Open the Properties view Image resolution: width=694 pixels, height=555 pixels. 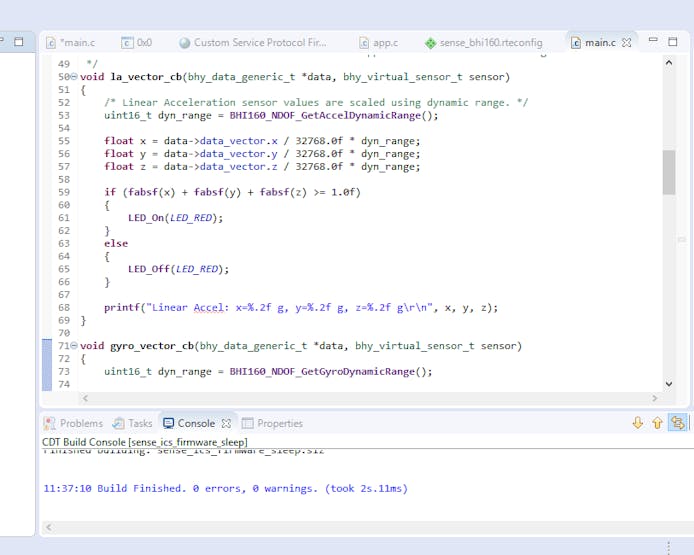[x=279, y=423]
